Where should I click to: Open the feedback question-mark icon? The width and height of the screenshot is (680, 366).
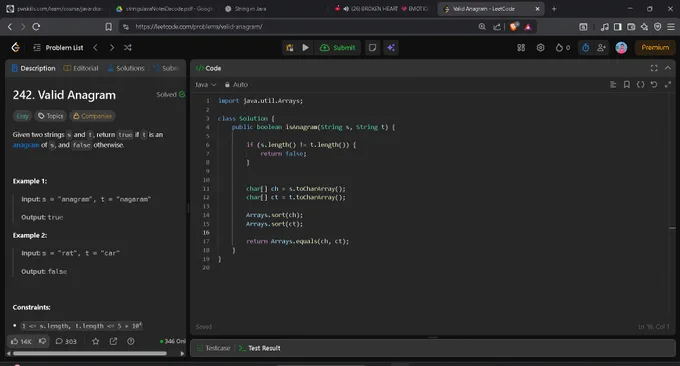click(131, 341)
